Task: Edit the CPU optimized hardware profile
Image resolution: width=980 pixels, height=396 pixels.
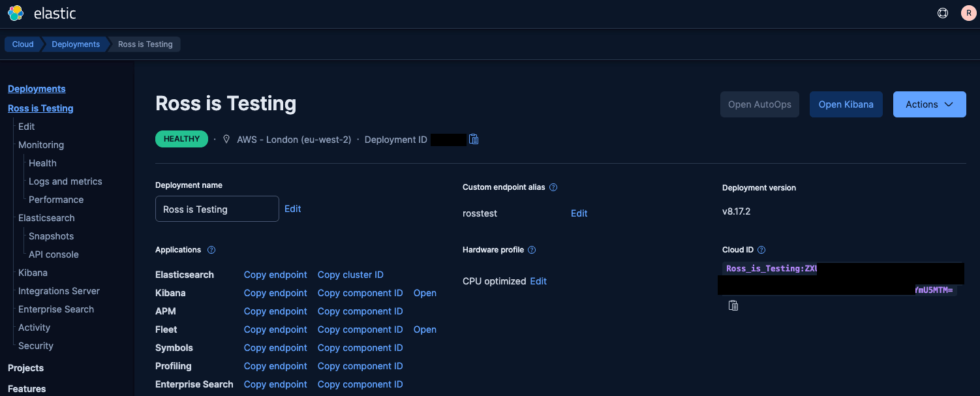Action: (x=538, y=281)
